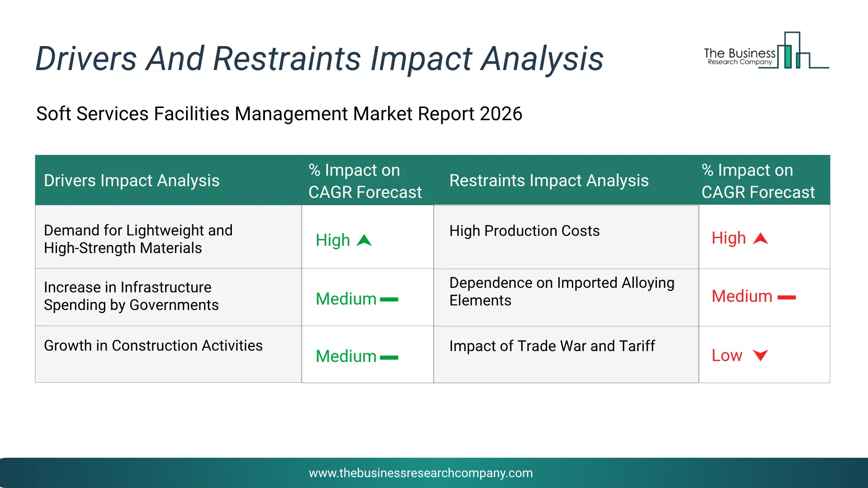
Task: Open www.thebusinessresearchcompany.com footer link
Action: [420, 473]
